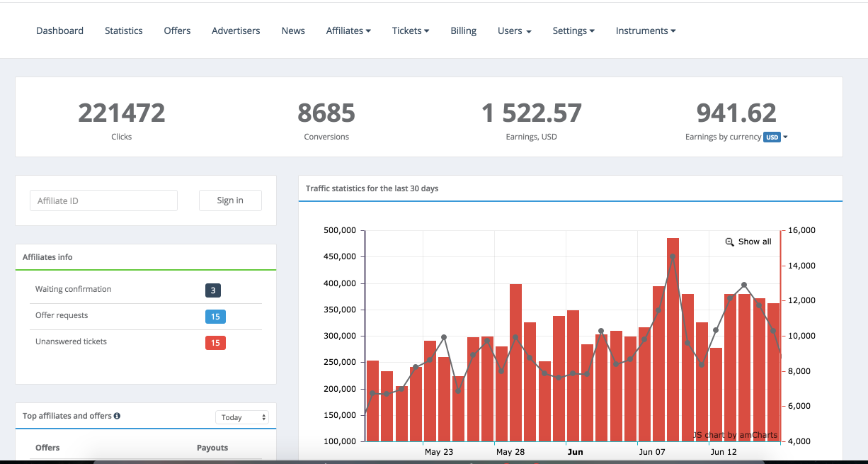
Task: Click the Affiliate ID input field
Action: [103, 200]
